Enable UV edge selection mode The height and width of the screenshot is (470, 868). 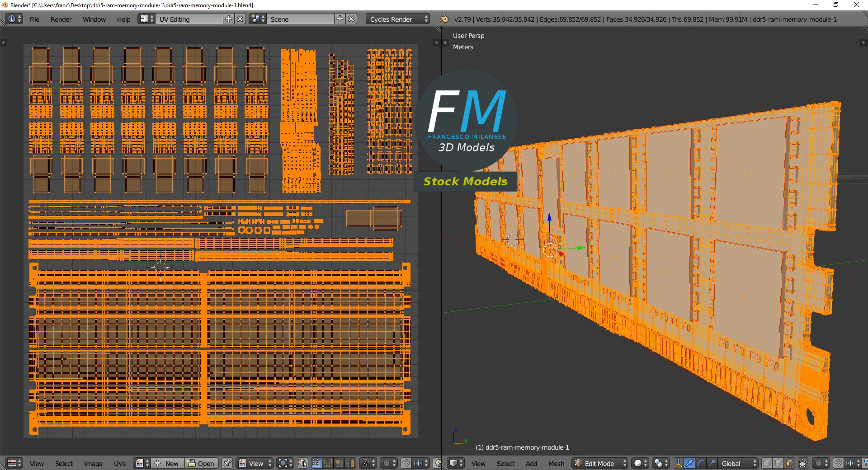point(328,463)
